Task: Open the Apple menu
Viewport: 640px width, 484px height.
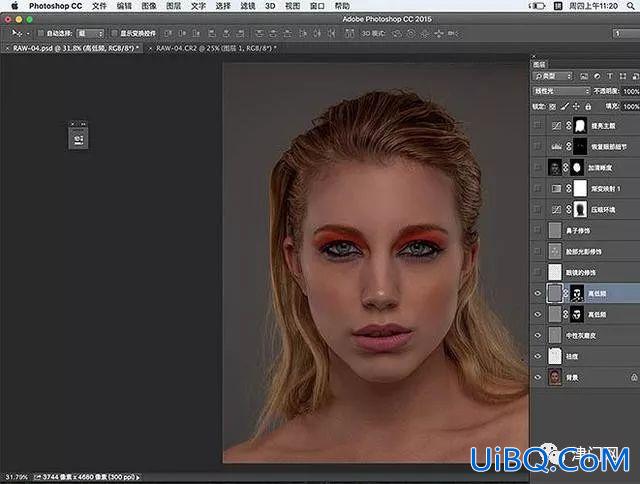Action: pyautogui.click(x=14, y=6)
